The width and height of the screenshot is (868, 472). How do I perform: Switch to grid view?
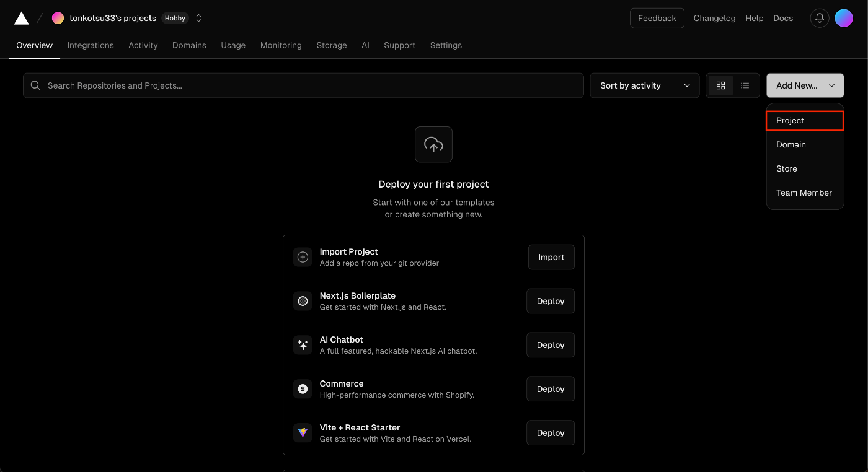tap(720, 85)
